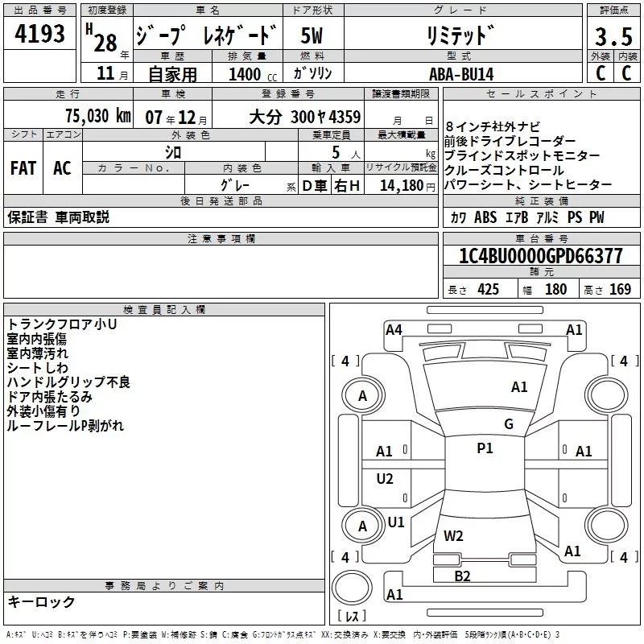Select the 検査員記入欄 section header
644x644 pixels.
pos(164,310)
